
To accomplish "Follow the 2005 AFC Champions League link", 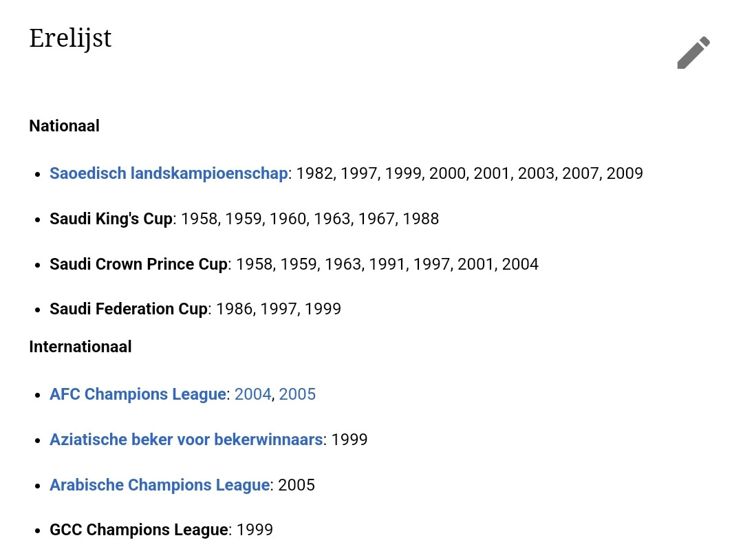I will [x=297, y=394].
